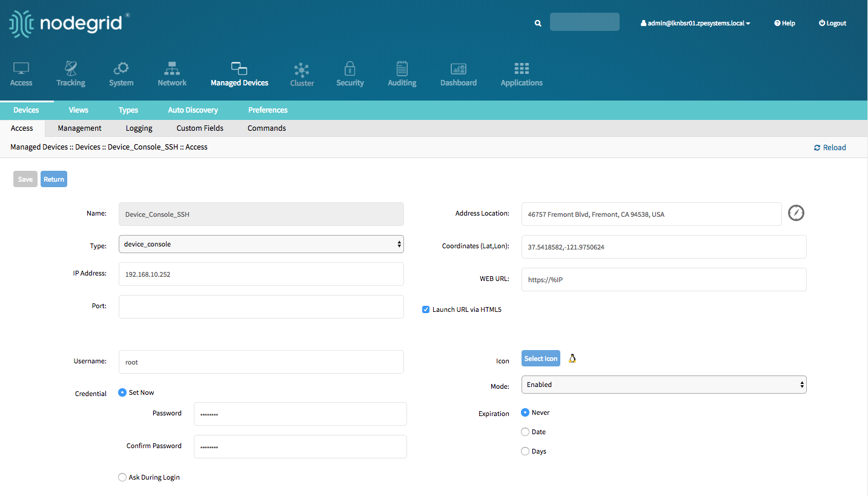Expand the admin user account menu
Viewport: 868px width, 496px height.
[x=695, y=23]
